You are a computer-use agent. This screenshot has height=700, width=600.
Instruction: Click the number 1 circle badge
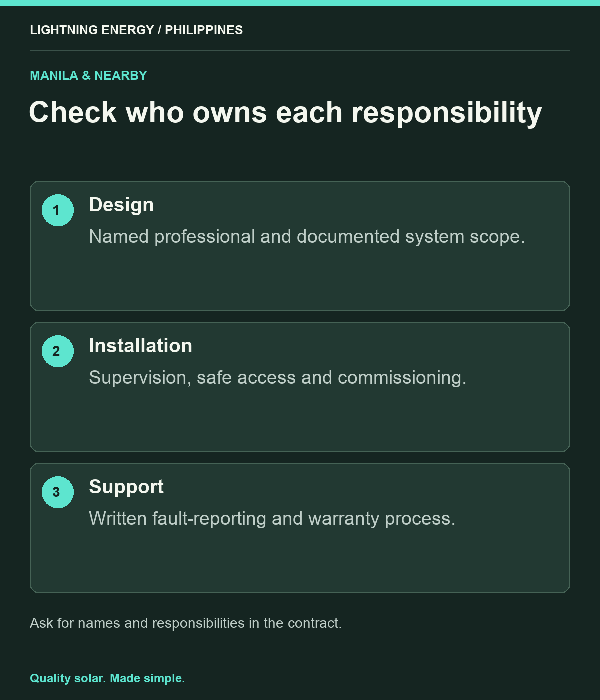click(x=58, y=210)
